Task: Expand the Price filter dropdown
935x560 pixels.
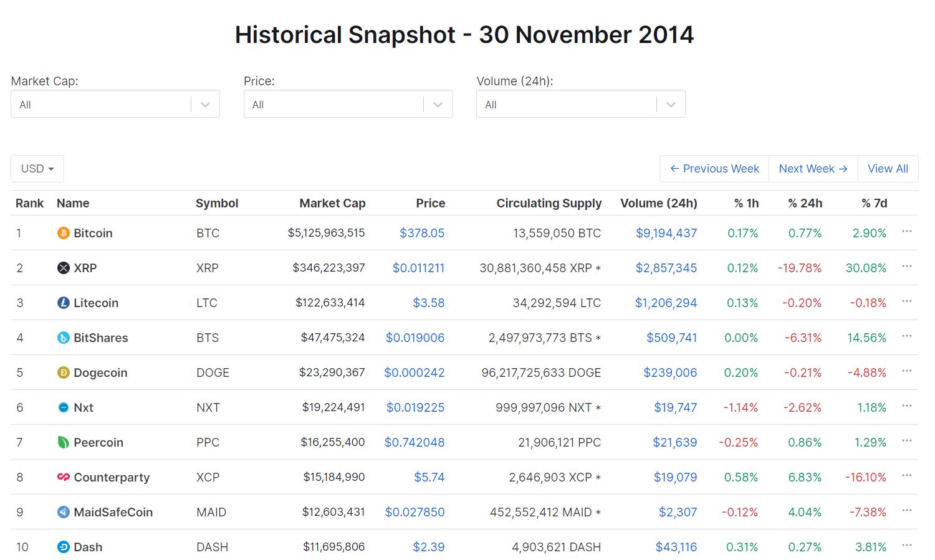Action: (348, 104)
